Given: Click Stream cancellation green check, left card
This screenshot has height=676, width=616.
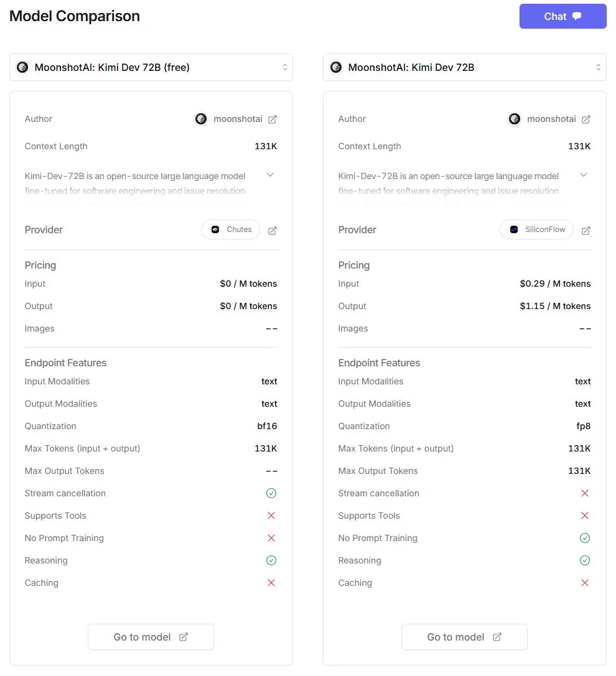Looking at the screenshot, I should pos(271,493).
